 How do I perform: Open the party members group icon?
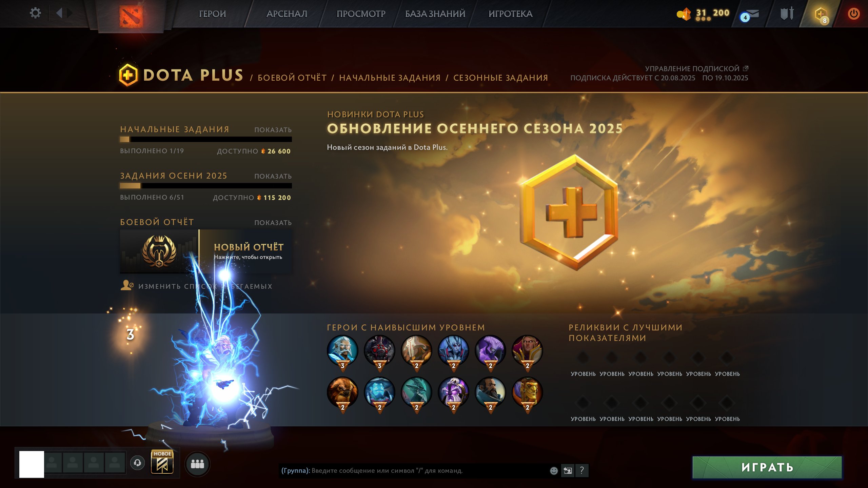(x=197, y=464)
